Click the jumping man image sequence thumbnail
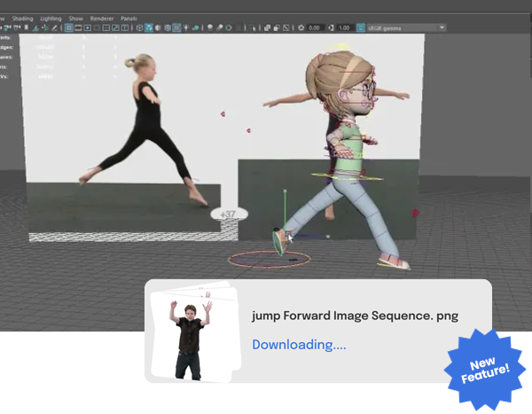Image resolution: width=532 pixels, height=414 pixels. click(x=195, y=332)
